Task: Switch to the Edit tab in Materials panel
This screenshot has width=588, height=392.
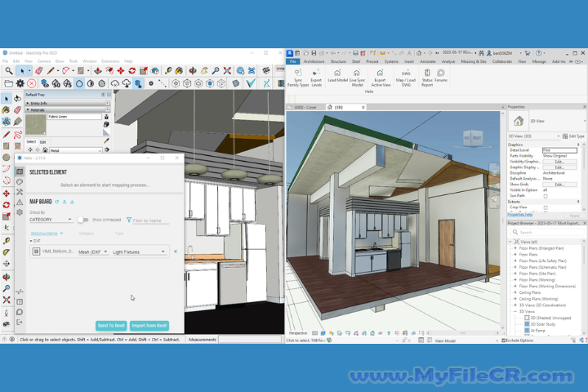Action: 42,142
